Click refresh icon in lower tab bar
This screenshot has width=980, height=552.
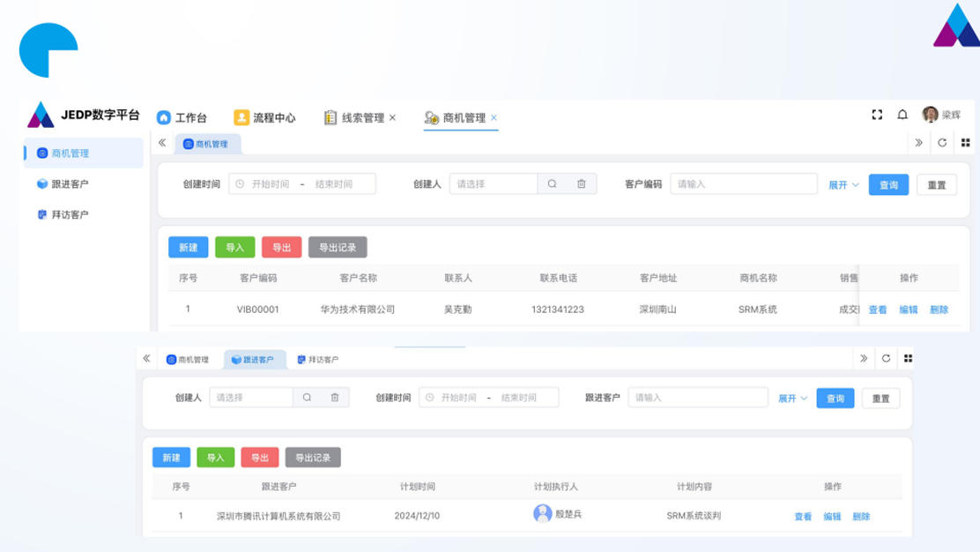coord(886,358)
